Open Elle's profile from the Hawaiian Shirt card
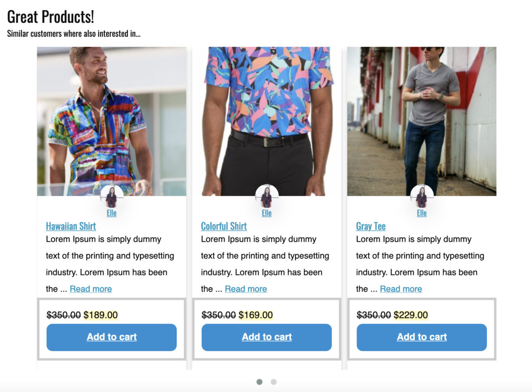The width and height of the screenshot is (532, 392). [111, 213]
